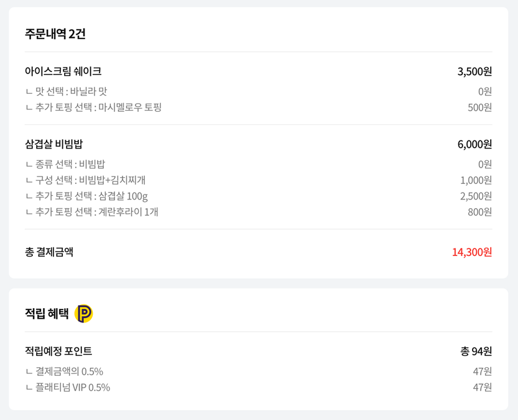Click the 종류 선택 비빔밥 option line
Viewport: 518px width, 420px height.
point(65,164)
